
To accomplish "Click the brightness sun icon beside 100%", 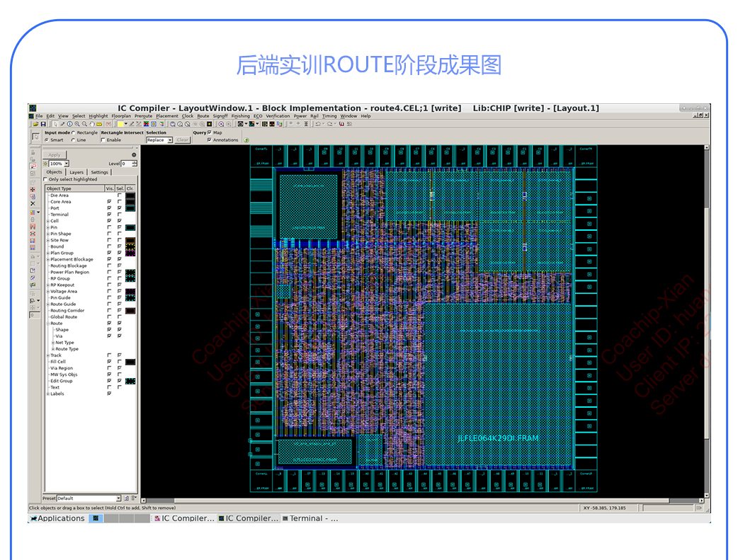I will [45, 164].
